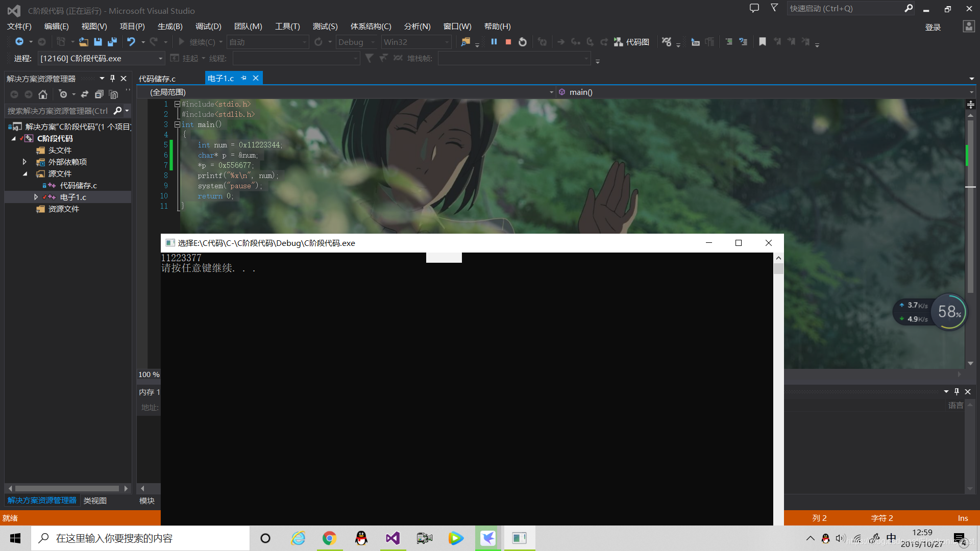Click the Save All icon
980x551 pixels.
click(112, 42)
